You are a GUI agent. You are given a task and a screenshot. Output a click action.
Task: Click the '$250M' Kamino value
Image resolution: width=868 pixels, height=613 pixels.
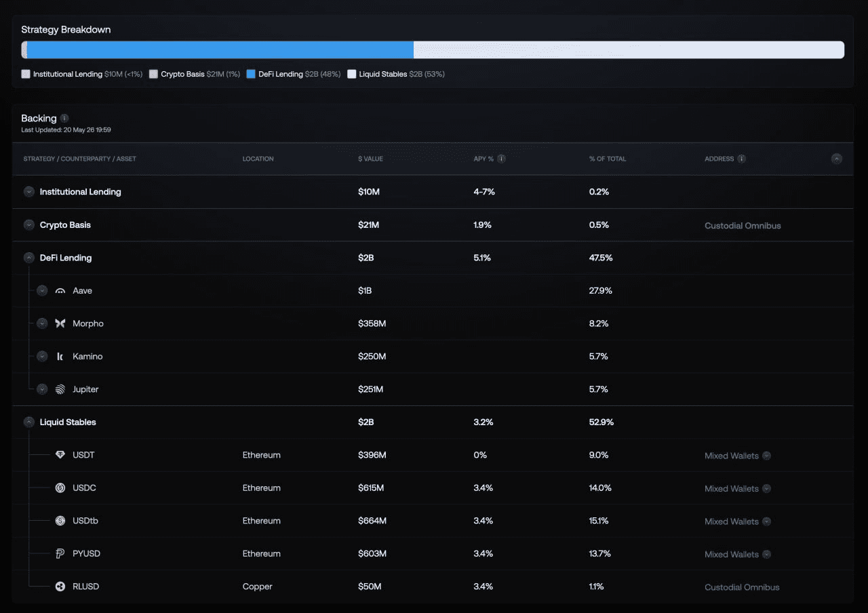[x=372, y=357]
